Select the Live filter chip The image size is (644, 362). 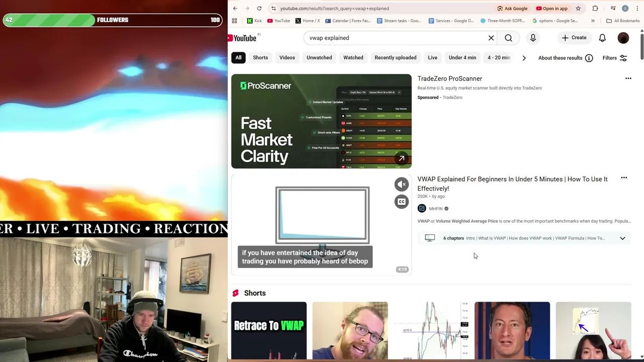click(433, 58)
